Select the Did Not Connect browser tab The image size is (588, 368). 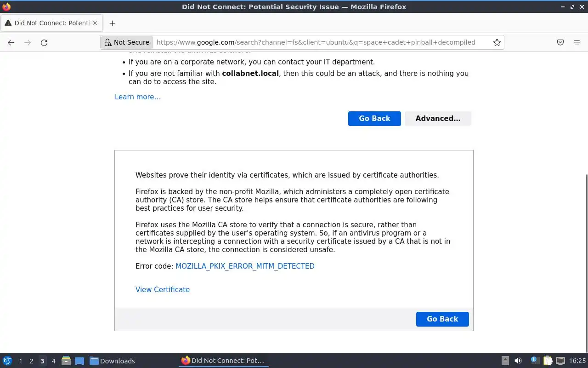pos(51,23)
